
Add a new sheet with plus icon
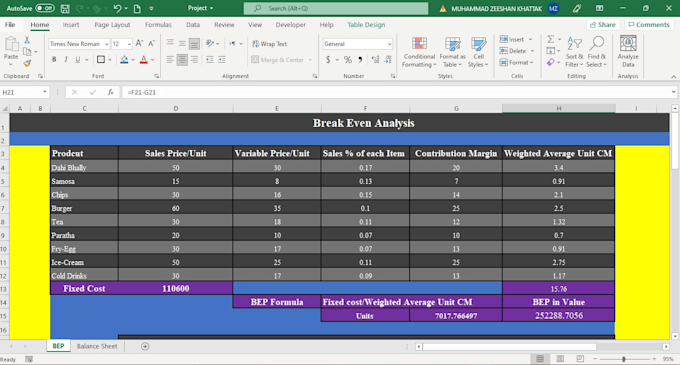[x=145, y=346]
